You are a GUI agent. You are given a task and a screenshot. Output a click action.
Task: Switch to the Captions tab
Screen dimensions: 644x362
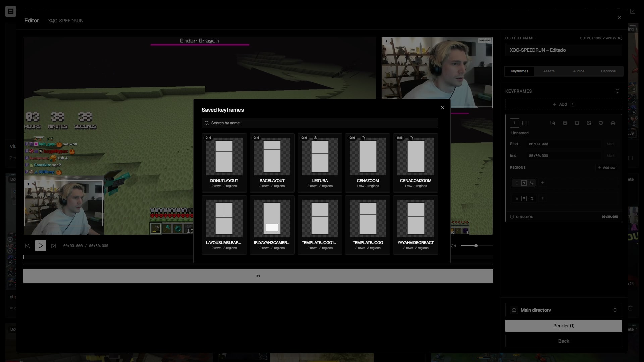click(608, 71)
